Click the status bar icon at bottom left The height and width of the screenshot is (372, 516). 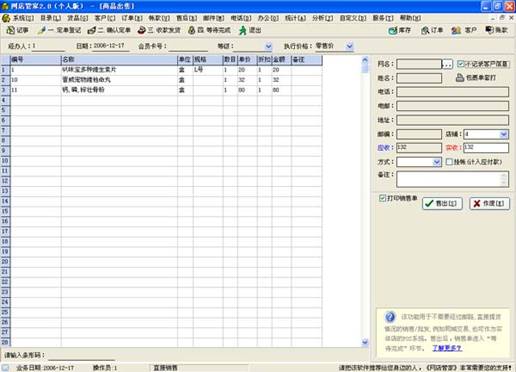[x=6, y=368]
